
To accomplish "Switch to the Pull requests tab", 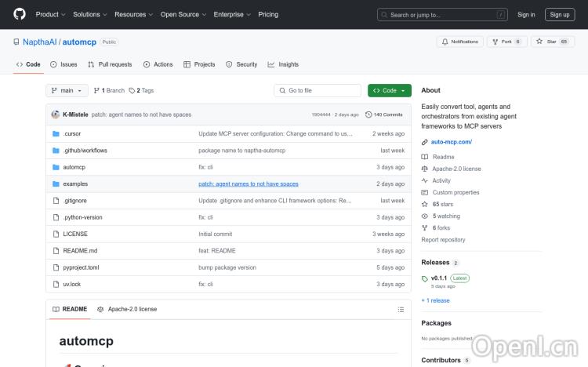I will (110, 64).
